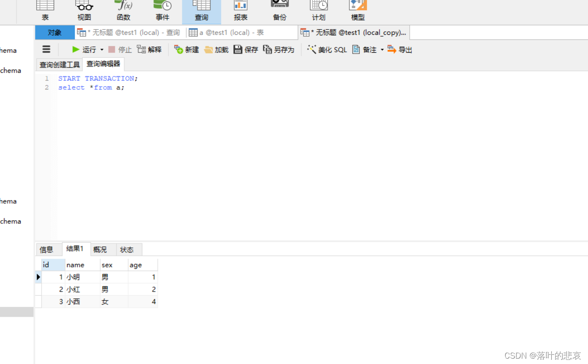The image size is (588, 364).
Task: Click the 解释 (Explain) button
Action: click(149, 50)
